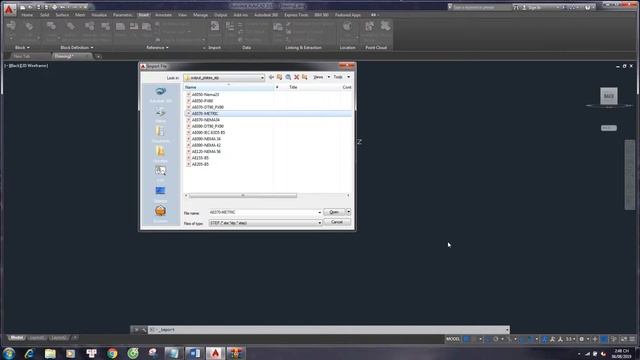Click the Up one level folder icon
Image resolution: width=640 pixels, height=360 pixels.
click(280, 77)
